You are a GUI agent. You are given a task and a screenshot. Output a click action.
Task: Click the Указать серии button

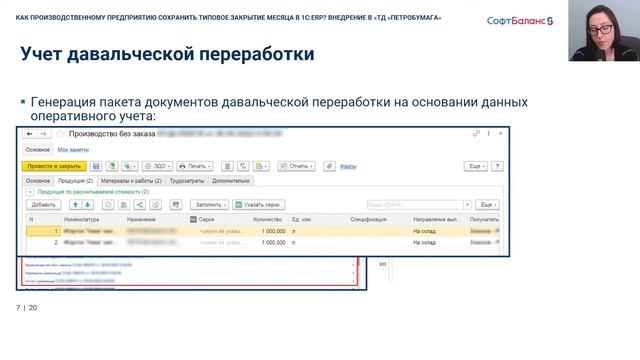pos(259,204)
